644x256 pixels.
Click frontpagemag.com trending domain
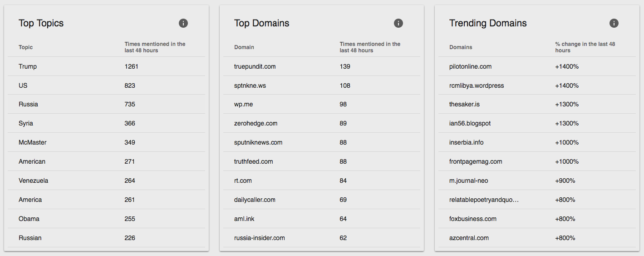[476, 161]
